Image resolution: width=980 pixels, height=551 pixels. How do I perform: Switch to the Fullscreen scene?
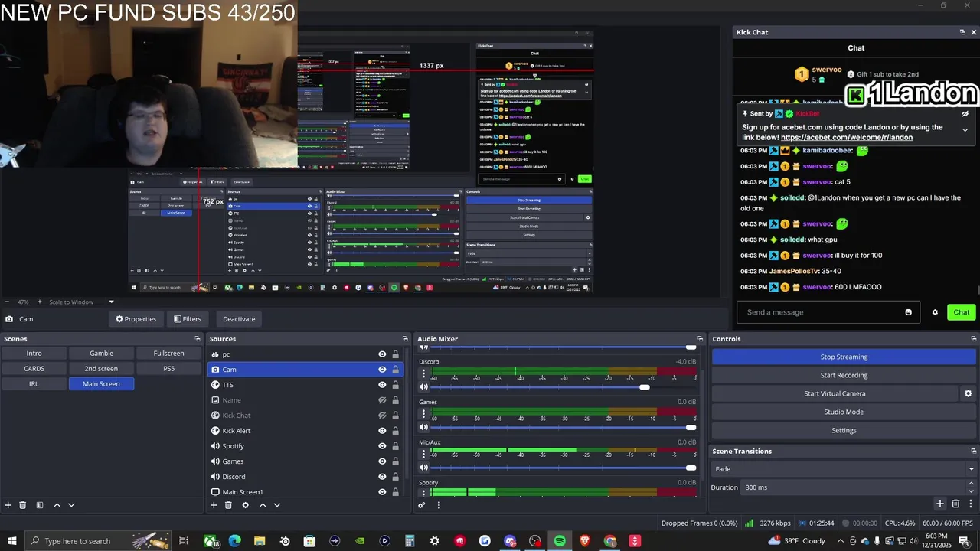[168, 354]
